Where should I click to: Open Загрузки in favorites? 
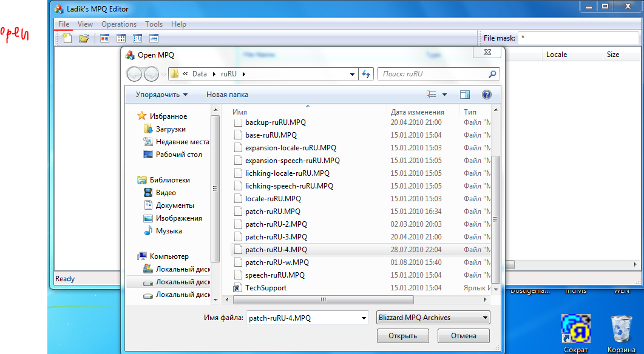coord(171,129)
